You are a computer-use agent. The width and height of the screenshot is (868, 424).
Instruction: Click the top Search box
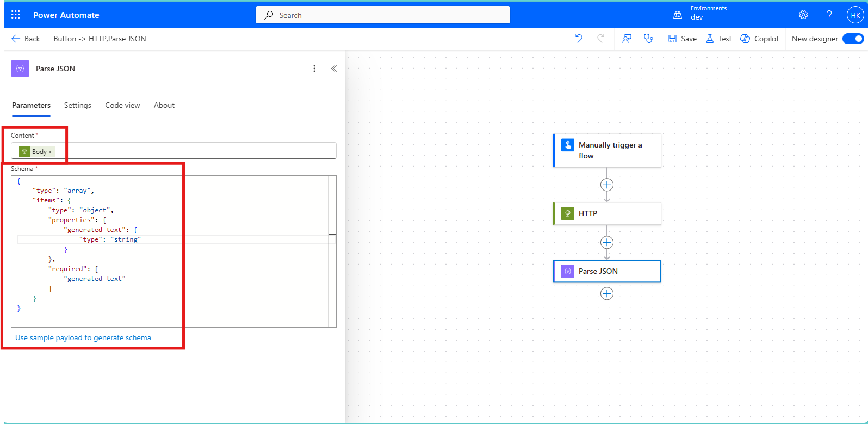point(383,15)
